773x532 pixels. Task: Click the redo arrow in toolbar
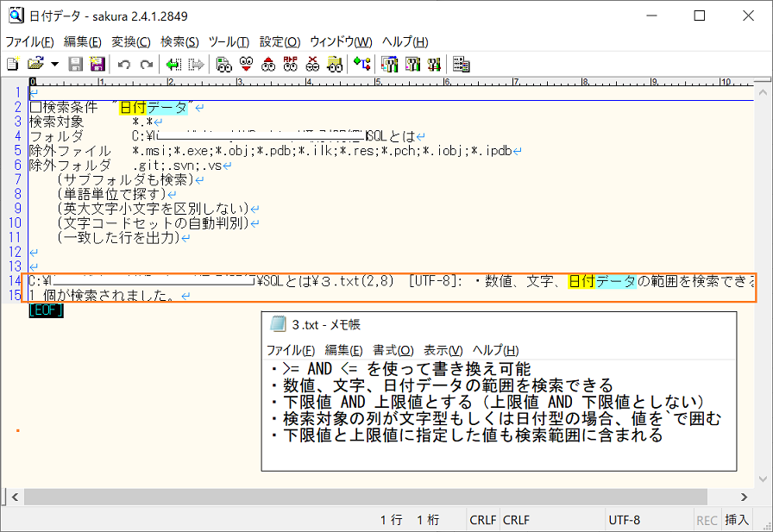[147, 65]
